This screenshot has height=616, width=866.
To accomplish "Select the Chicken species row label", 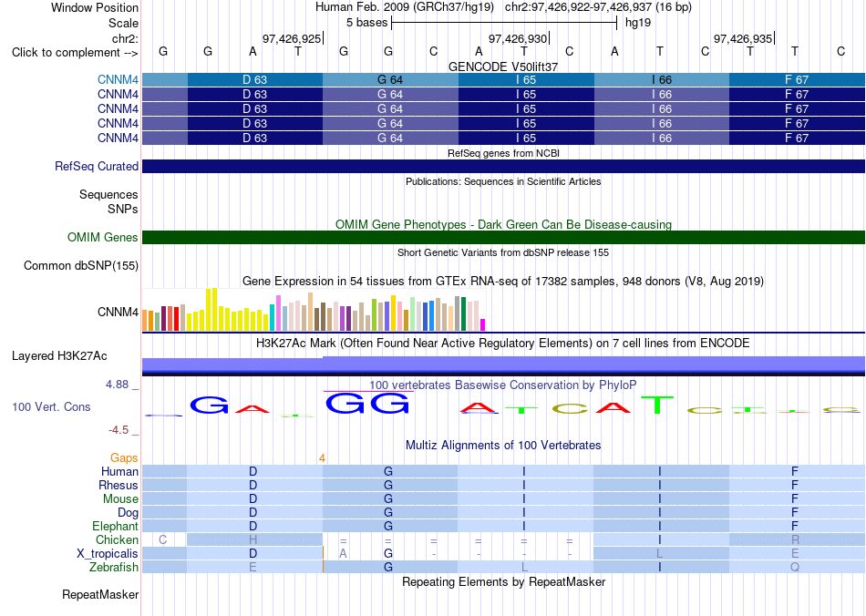I will click(x=117, y=539).
